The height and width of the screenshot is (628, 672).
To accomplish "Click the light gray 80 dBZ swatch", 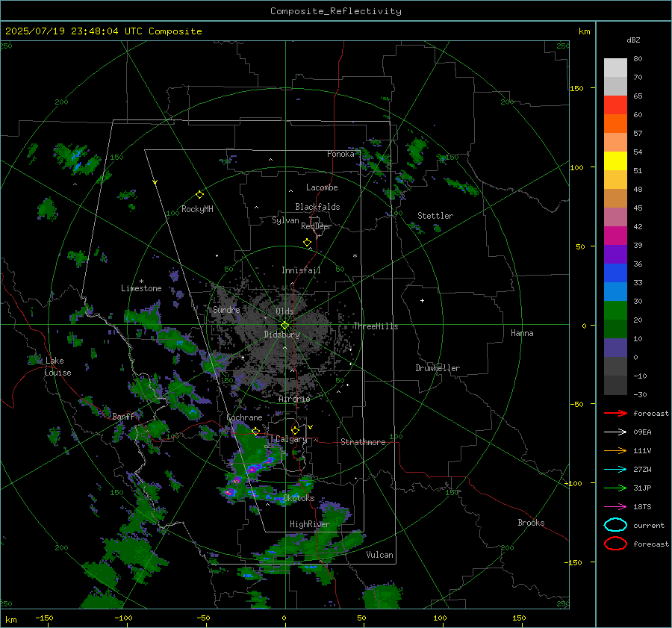I will coord(615,68).
